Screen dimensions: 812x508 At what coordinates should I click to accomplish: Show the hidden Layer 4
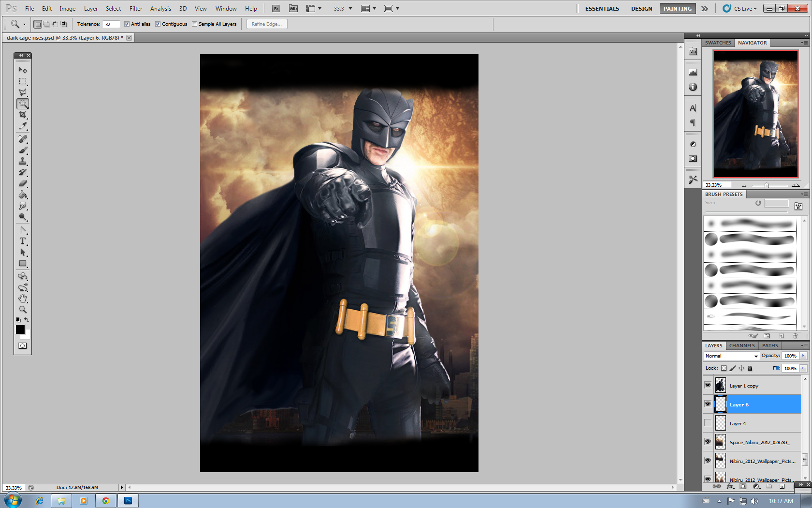click(x=708, y=422)
